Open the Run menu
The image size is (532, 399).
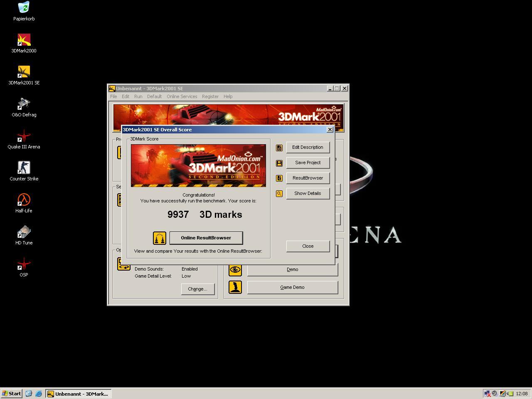tap(138, 96)
